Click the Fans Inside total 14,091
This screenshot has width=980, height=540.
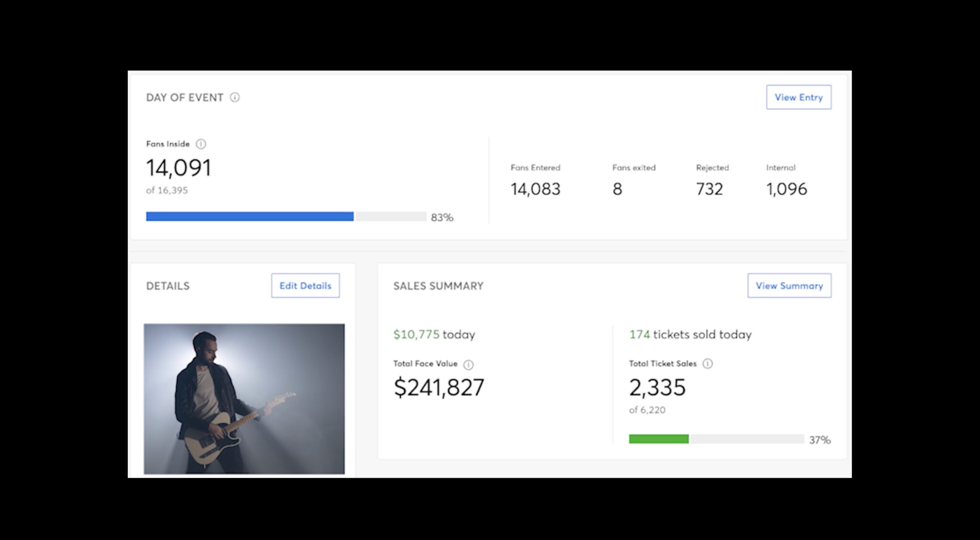(x=178, y=167)
